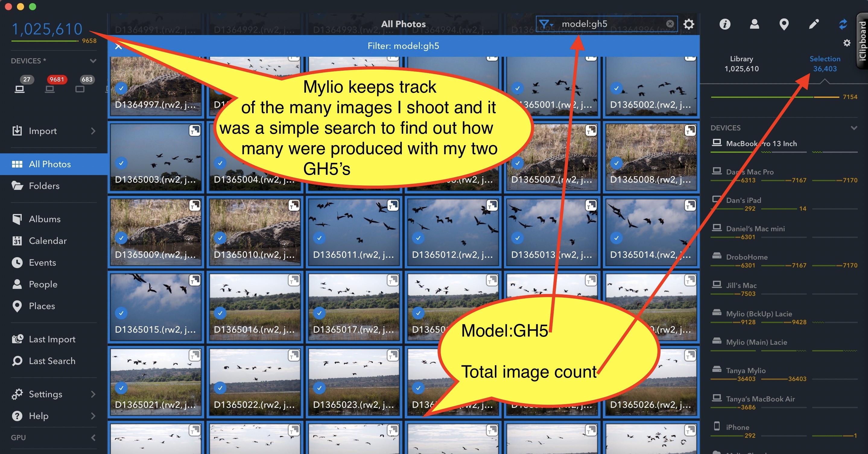Show the Last Import results
This screenshot has width=868, height=454.
pyautogui.click(x=54, y=339)
